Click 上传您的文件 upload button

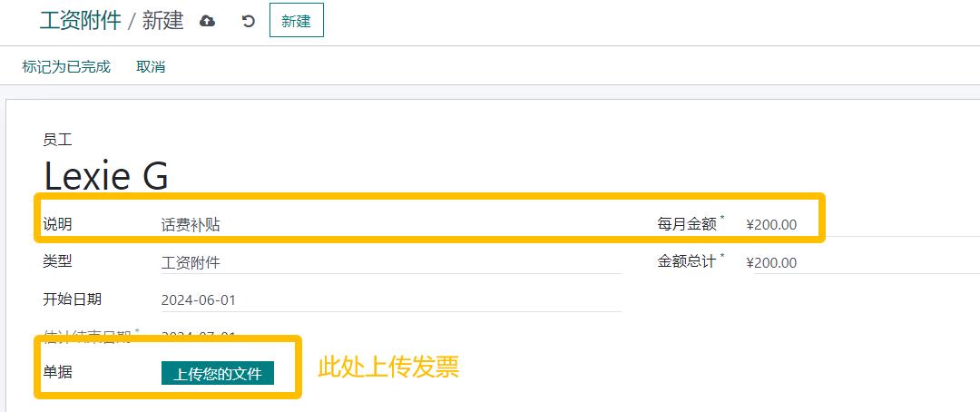tap(218, 374)
